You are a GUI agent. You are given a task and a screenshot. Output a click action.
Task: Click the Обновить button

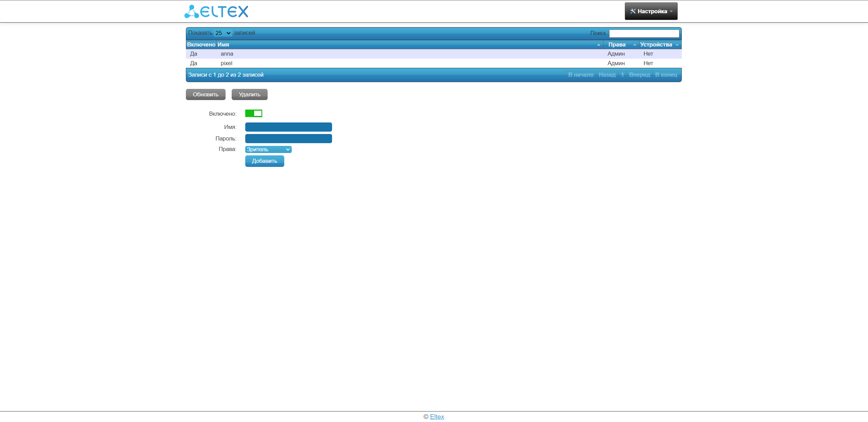click(x=205, y=94)
